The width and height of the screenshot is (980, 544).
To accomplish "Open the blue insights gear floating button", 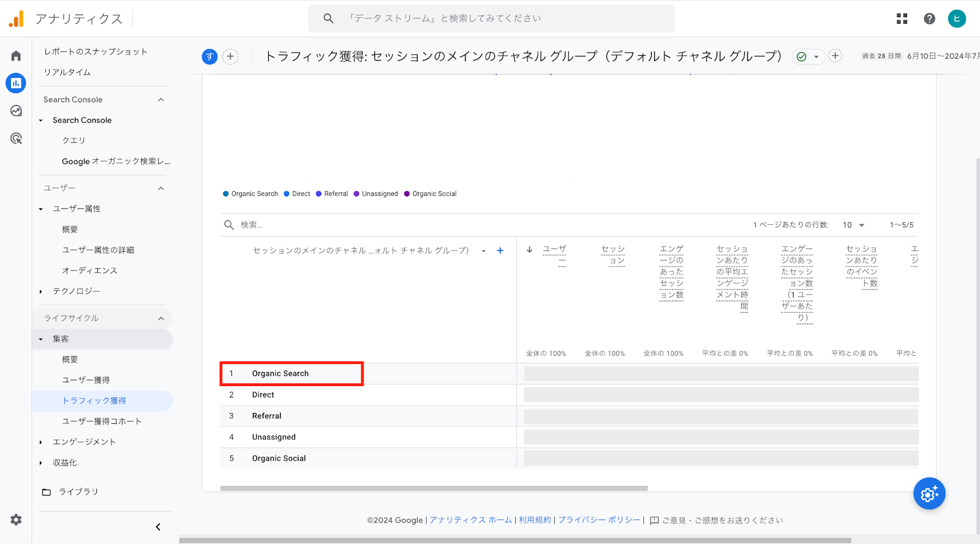I will [929, 494].
